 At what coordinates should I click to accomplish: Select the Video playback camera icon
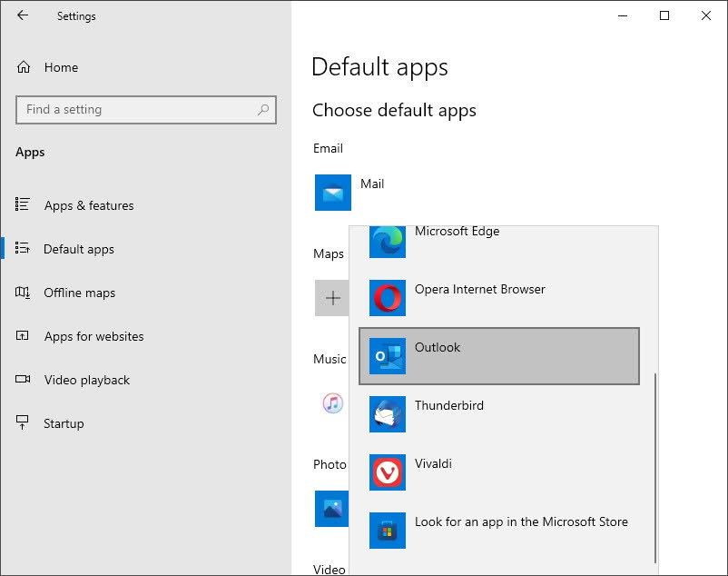coord(23,379)
